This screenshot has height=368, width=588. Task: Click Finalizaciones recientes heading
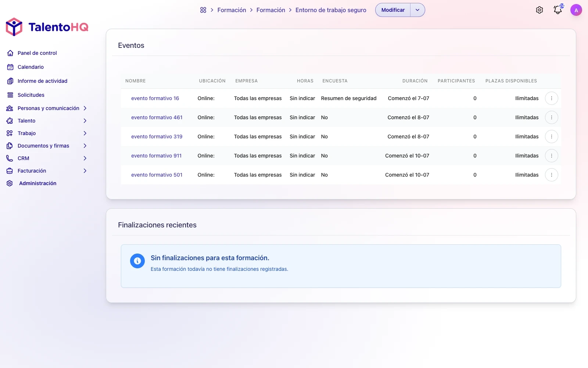click(157, 225)
